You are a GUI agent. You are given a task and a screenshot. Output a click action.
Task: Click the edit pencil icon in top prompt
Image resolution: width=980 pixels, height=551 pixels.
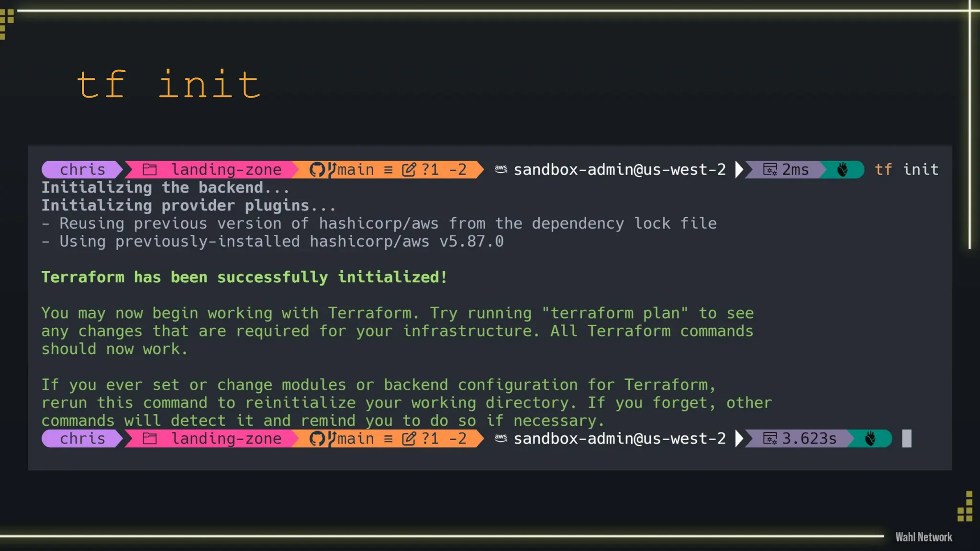[409, 169]
